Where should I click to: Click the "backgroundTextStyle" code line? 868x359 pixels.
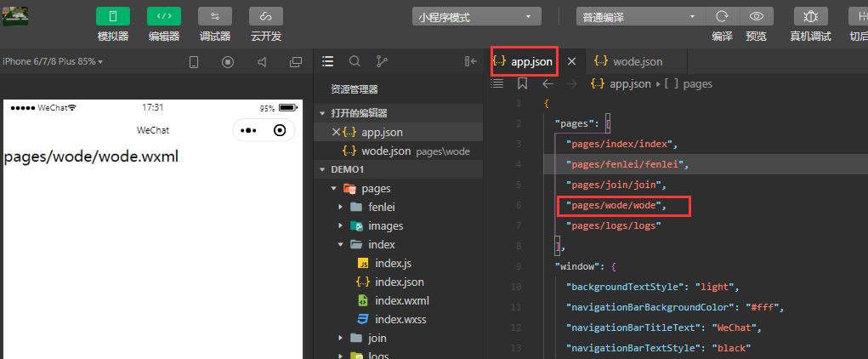click(x=653, y=287)
